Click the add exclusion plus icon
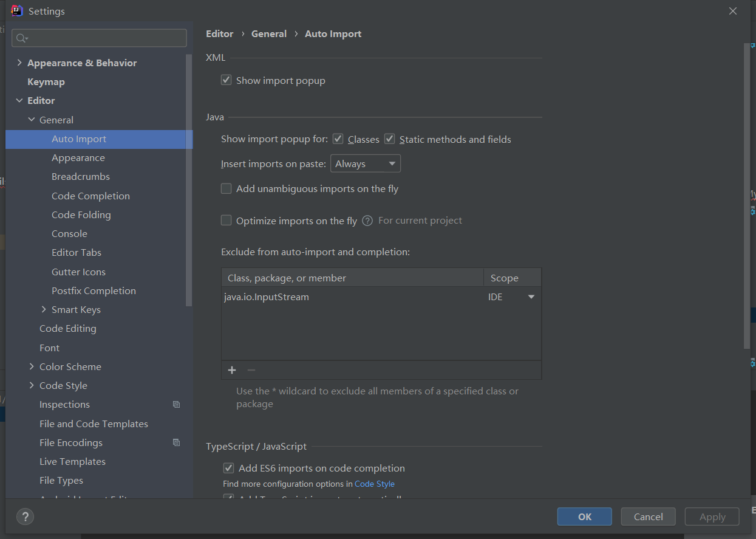The width and height of the screenshot is (756, 539). 231,370
